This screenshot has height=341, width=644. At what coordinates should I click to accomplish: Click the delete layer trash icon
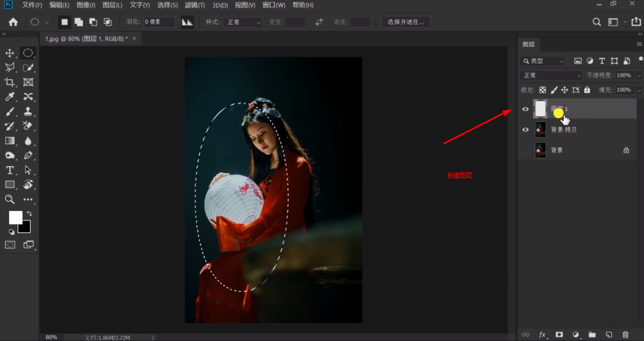625,335
